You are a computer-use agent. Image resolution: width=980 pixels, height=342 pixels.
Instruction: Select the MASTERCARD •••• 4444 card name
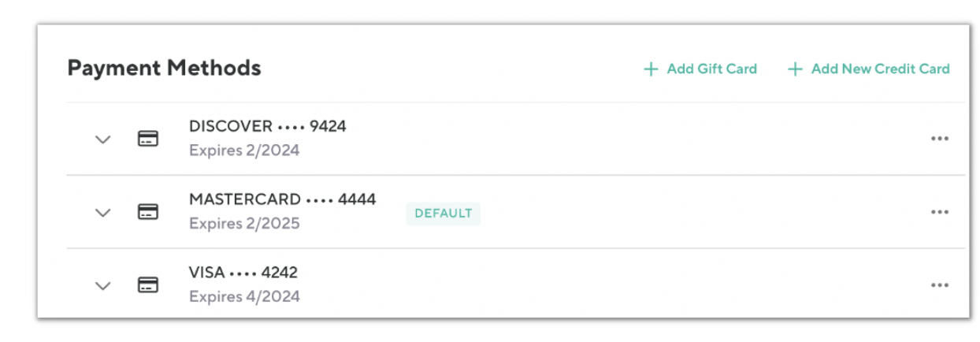tap(282, 199)
